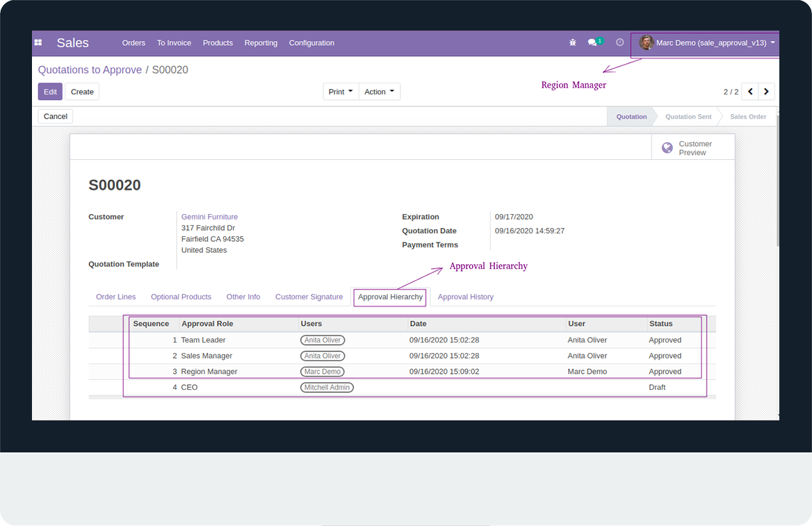The width and height of the screenshot is (812, 526).
Task: Open the apps grid menu icon
Action: 38,43
